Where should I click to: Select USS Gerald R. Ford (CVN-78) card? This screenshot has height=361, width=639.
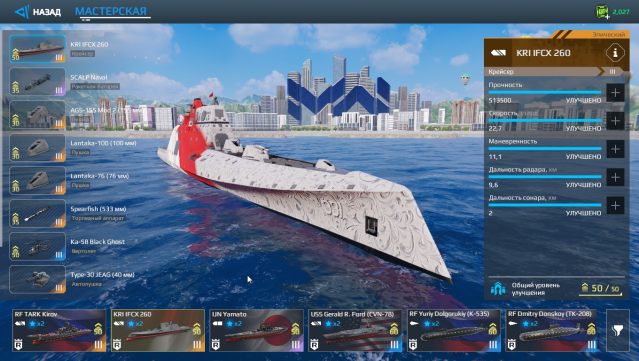(x=355, y=330)
